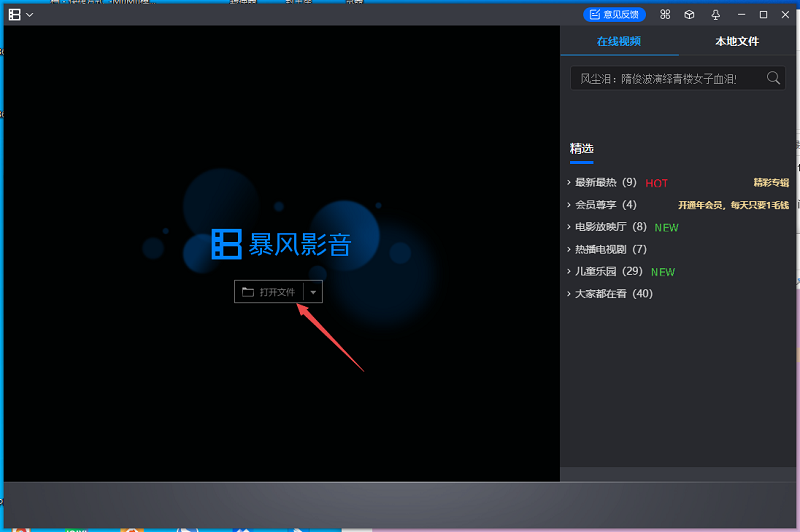Click the 会员尊享 (4) row label

pyautogui.click(x=606, y=205)
